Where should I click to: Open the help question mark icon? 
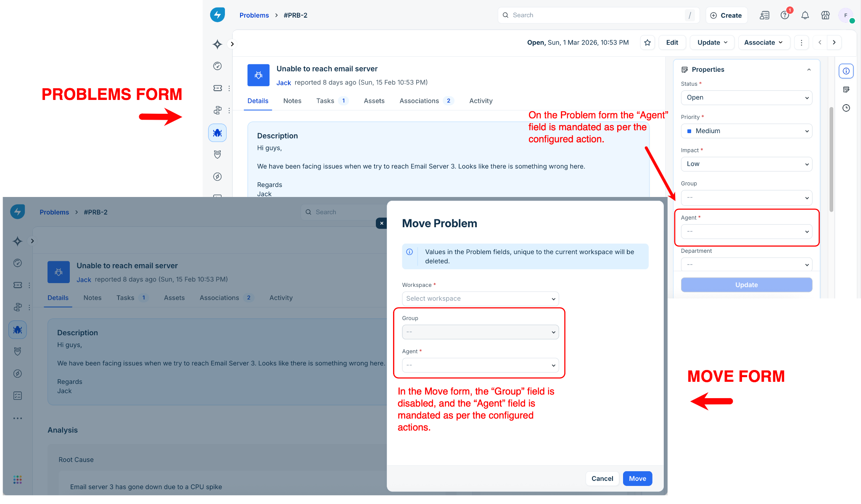pyautogui.click(x=784, y=16)
